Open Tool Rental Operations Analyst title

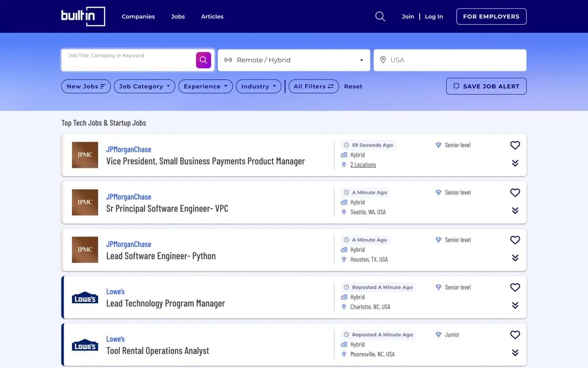coord(157,350)
